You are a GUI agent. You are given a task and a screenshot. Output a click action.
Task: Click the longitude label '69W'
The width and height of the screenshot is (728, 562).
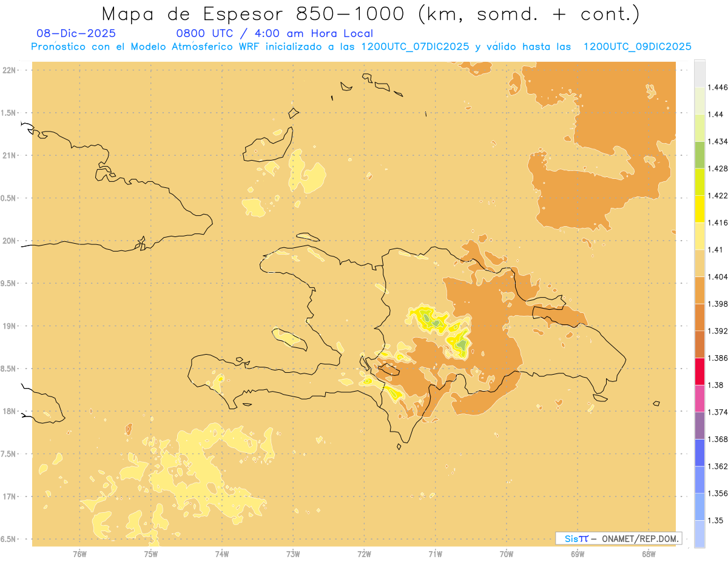point(578,554)
